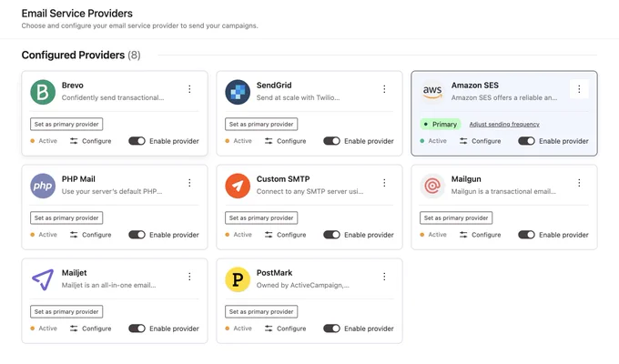Click 'Use your server's default PHP...' description
This screenshot has width=619, height=364.
(x=112, y=191)
